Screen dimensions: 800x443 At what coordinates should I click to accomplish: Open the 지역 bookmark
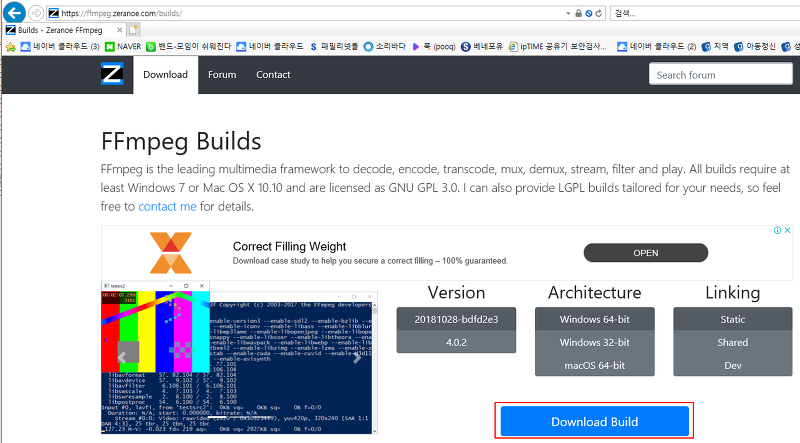715,46
